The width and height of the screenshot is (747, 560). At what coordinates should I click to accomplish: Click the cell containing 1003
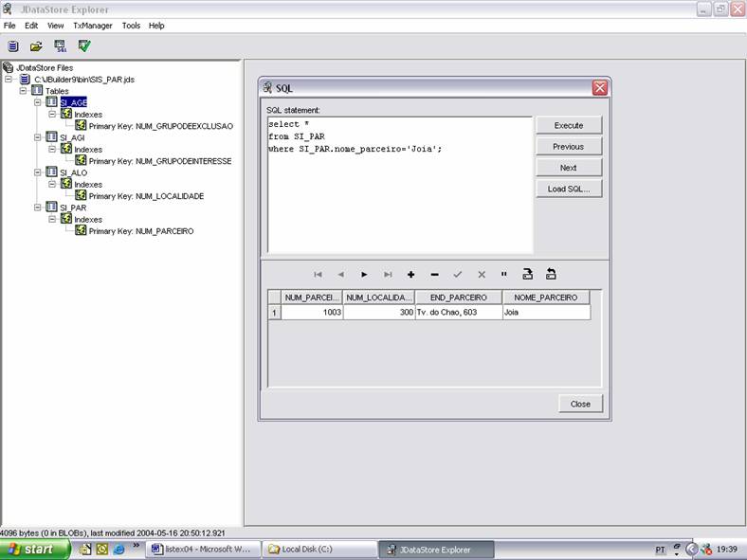tap(312, 313)
